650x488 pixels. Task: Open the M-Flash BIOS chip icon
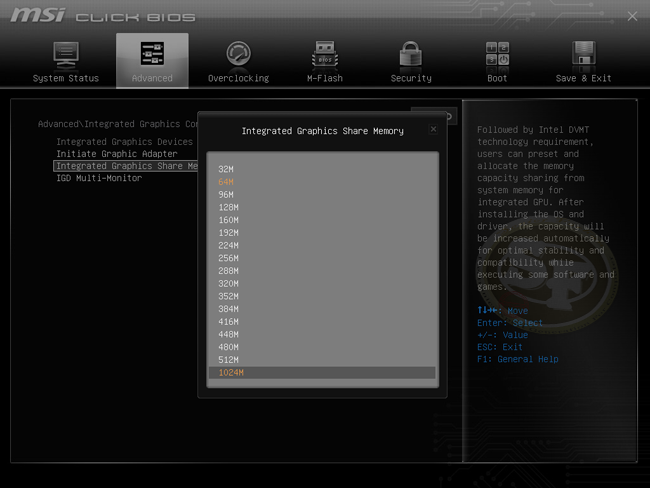click(x=325, y=54)
